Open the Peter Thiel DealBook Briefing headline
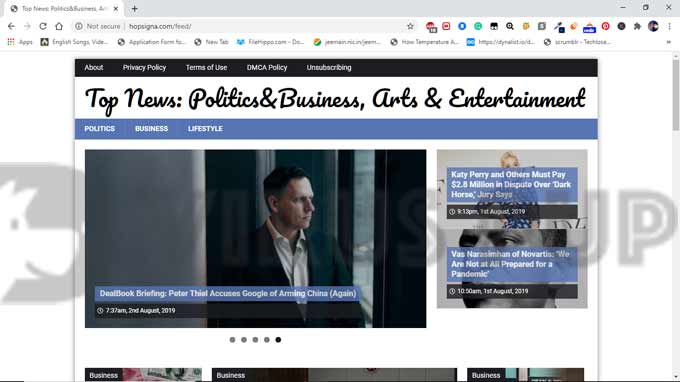 (x=228, y=294)
